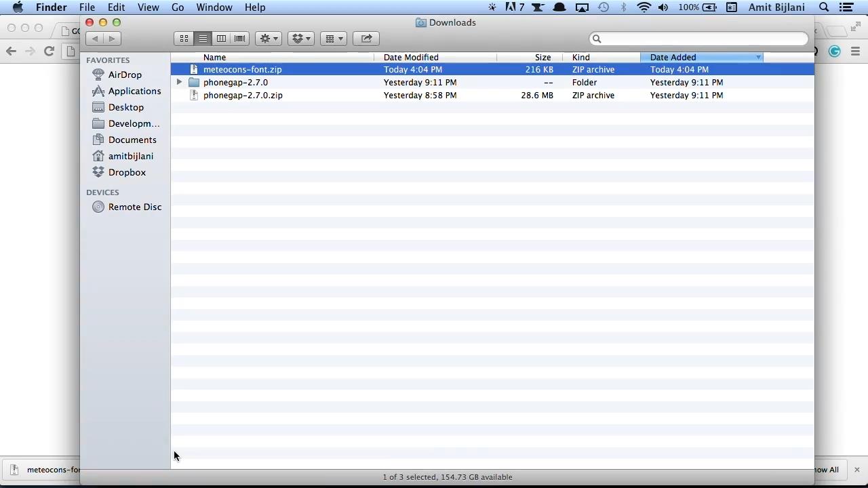This screenshot has width=868, height=488.
Task: Click the hat icon in menu bar
Action: 559,7
